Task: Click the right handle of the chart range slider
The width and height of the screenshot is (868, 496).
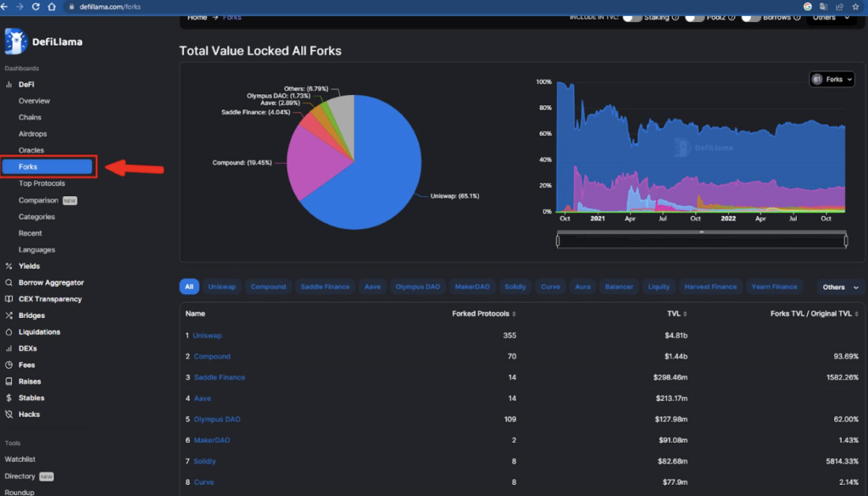Action: (846, 241)
